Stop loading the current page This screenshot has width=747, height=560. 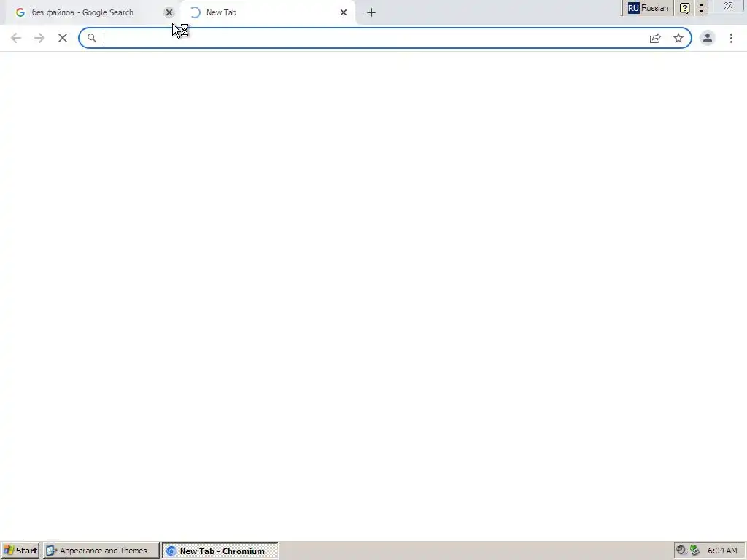[x=63, y=38]
